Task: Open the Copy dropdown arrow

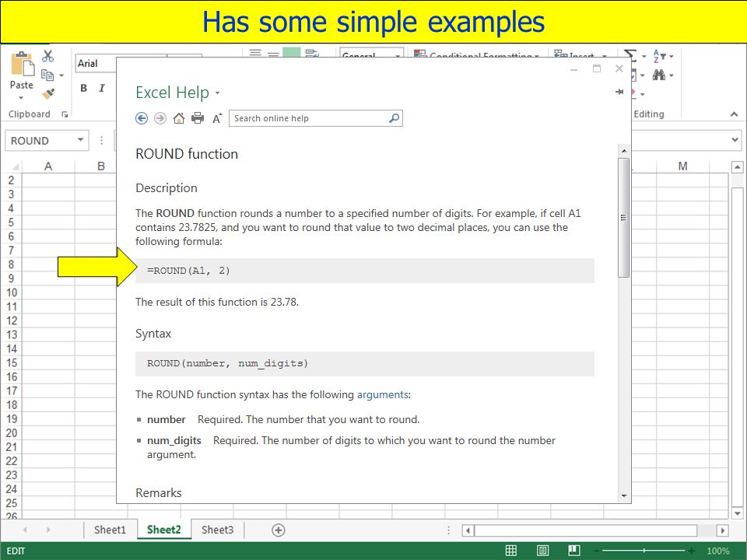Action: [x=61, y=75]
